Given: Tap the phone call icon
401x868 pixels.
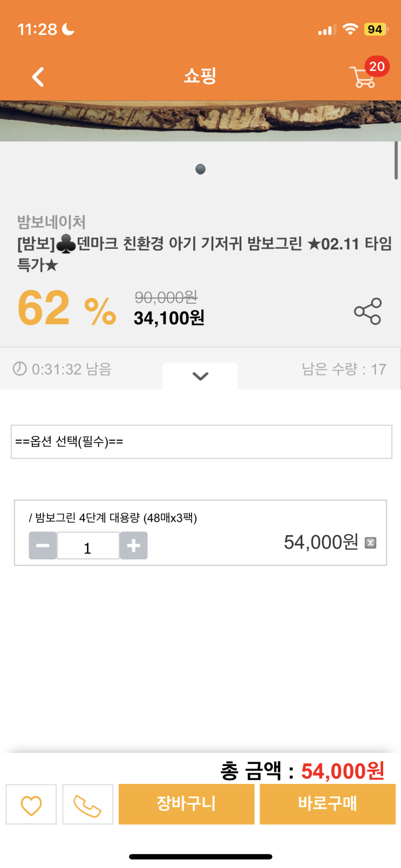Looking at the screenshot, I should (87, 804).
